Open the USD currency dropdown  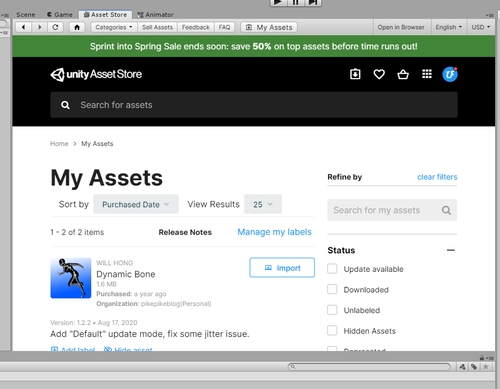(x=481, y=27)
